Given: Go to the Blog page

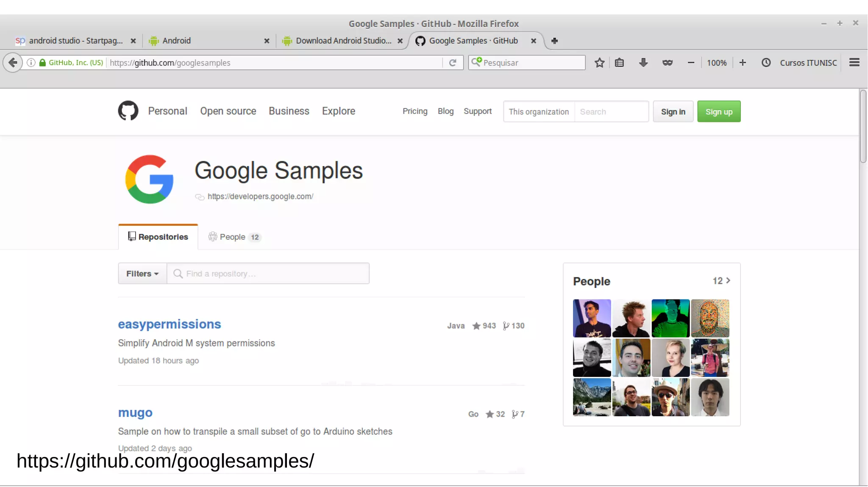Looking at the screenshot, I should (445, 111).
